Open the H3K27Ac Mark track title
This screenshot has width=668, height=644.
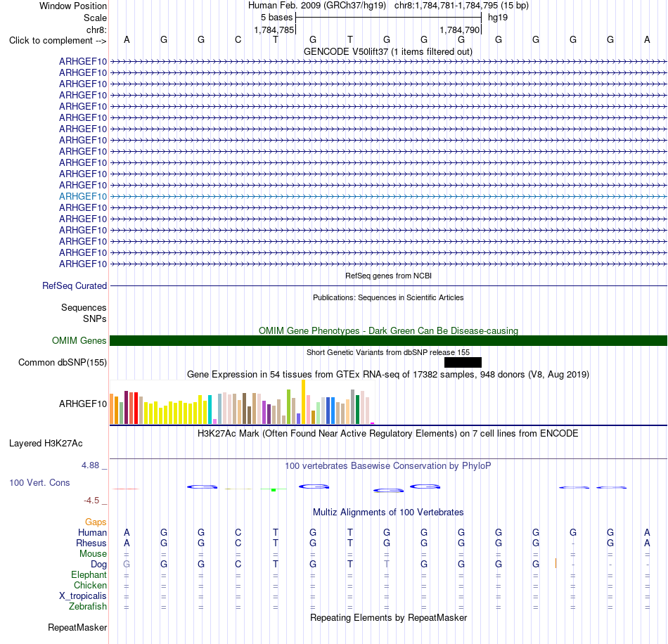click(388, 433)
